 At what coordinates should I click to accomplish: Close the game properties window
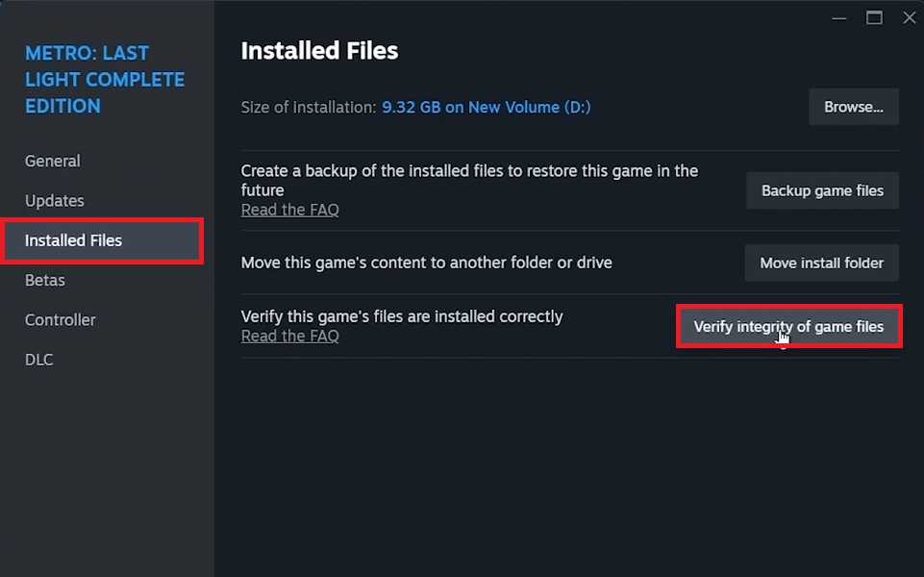point(910,18)
